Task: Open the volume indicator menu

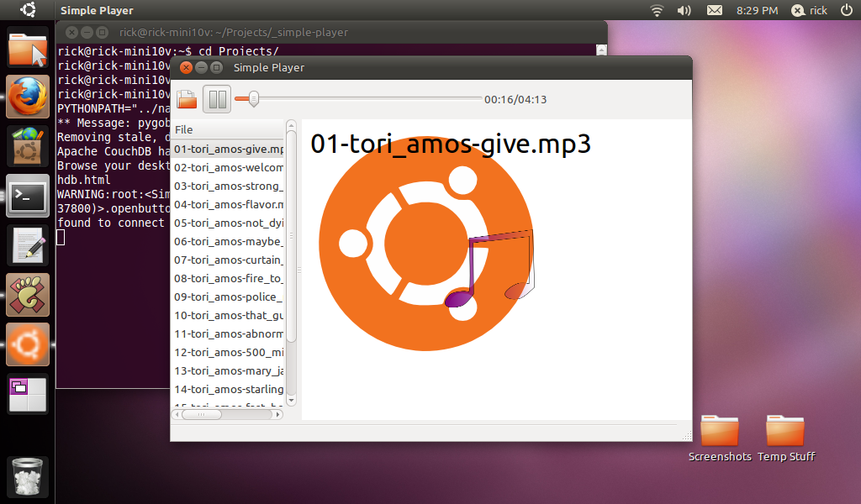Action: pyautogui.click(x=683, y=10)
